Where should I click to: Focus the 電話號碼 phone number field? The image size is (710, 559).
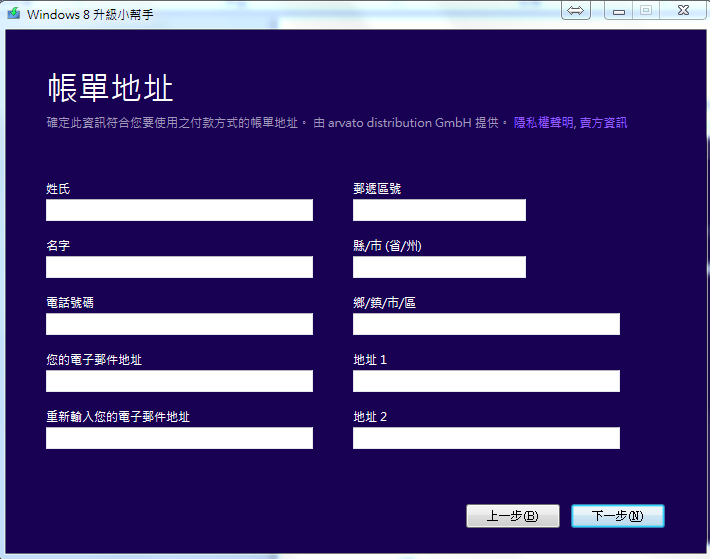click(179, 324)
